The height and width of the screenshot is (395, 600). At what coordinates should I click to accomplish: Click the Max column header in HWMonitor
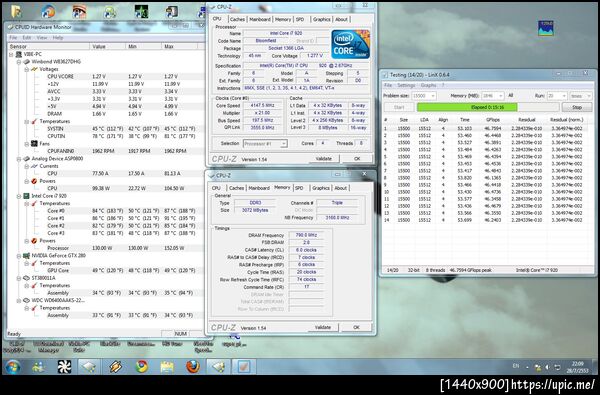tap(180, 46)
